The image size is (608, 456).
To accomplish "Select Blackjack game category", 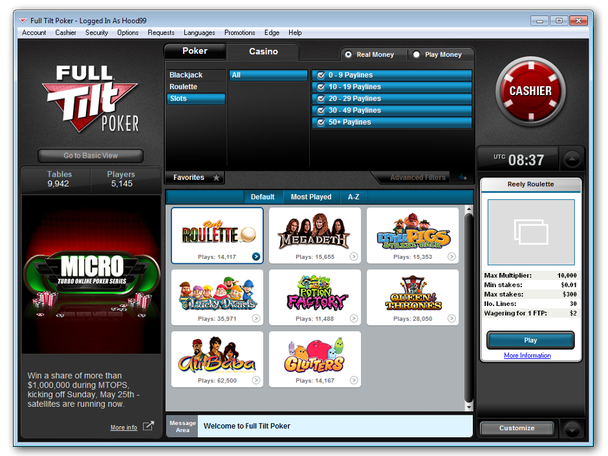I will 196,75.
